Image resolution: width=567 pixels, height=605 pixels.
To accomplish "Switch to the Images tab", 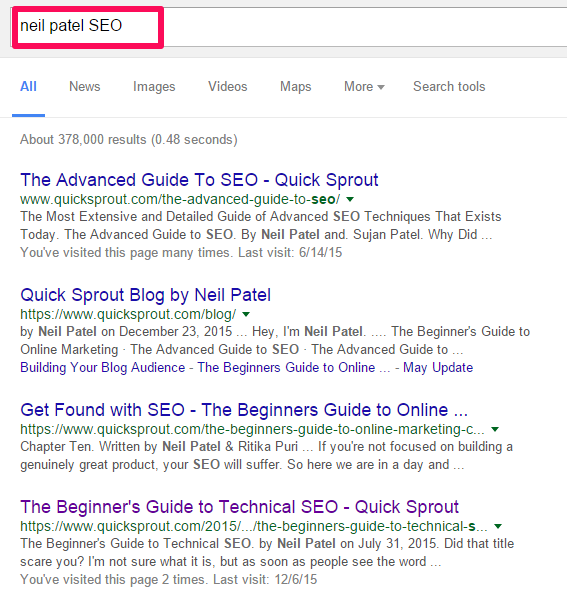I will 154,86.
